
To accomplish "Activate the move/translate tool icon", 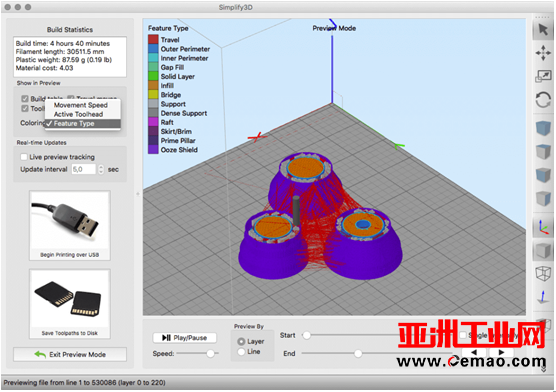I will click(543, 53).
